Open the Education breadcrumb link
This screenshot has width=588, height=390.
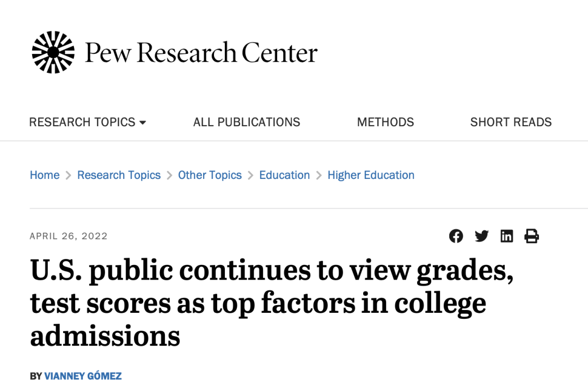pos(284,175)
